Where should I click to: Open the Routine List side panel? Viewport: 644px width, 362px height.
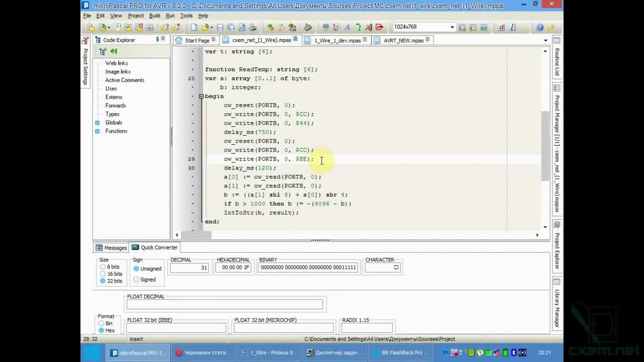[x=557, y=57]
